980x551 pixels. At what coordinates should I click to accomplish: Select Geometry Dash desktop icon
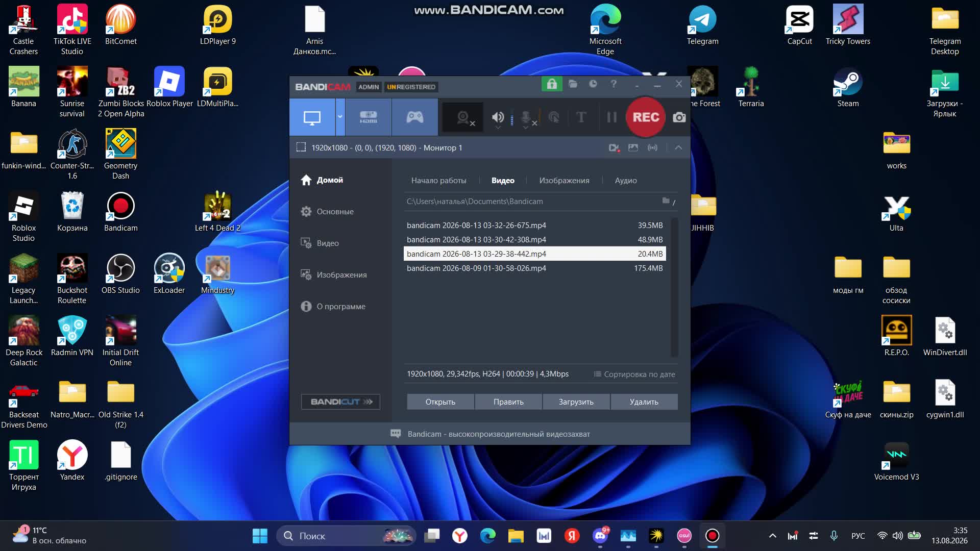120,154
